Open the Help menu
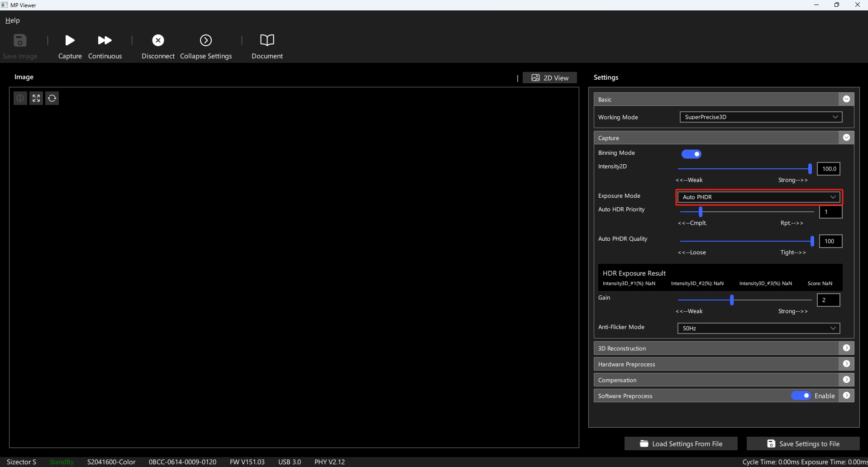 coord(13,20)
